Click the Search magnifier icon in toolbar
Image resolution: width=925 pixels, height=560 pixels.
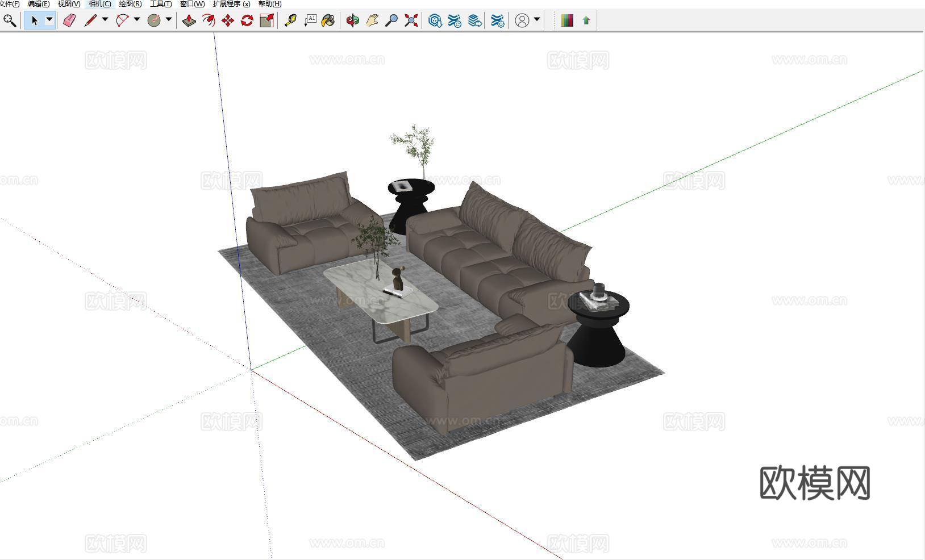tap(10, 21)
